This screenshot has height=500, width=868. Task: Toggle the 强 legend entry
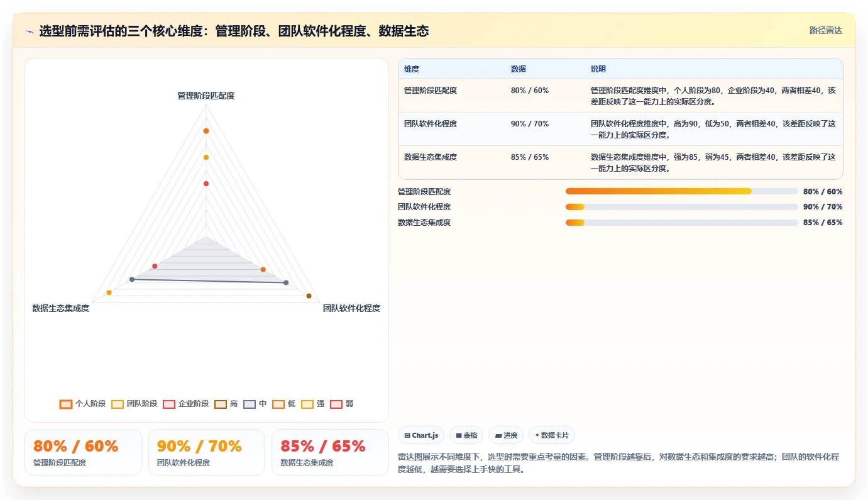point(312,404)
